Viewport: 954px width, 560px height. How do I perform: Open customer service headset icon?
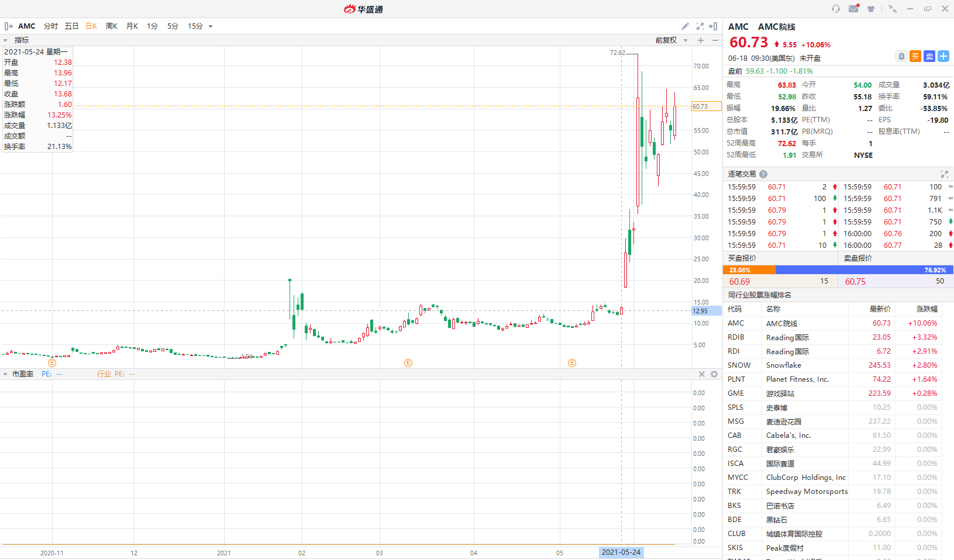click(836, 9)
